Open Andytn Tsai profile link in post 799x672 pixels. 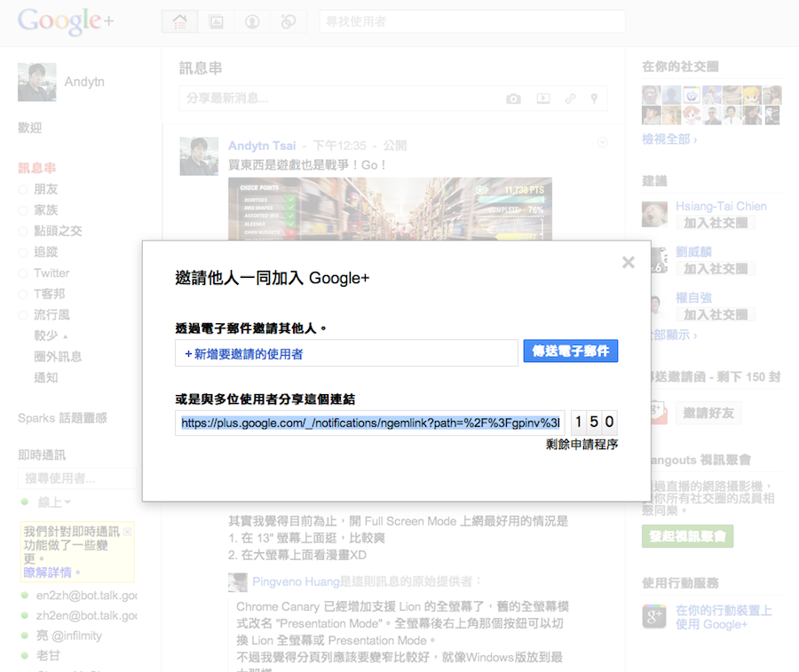tap(262, 146)
